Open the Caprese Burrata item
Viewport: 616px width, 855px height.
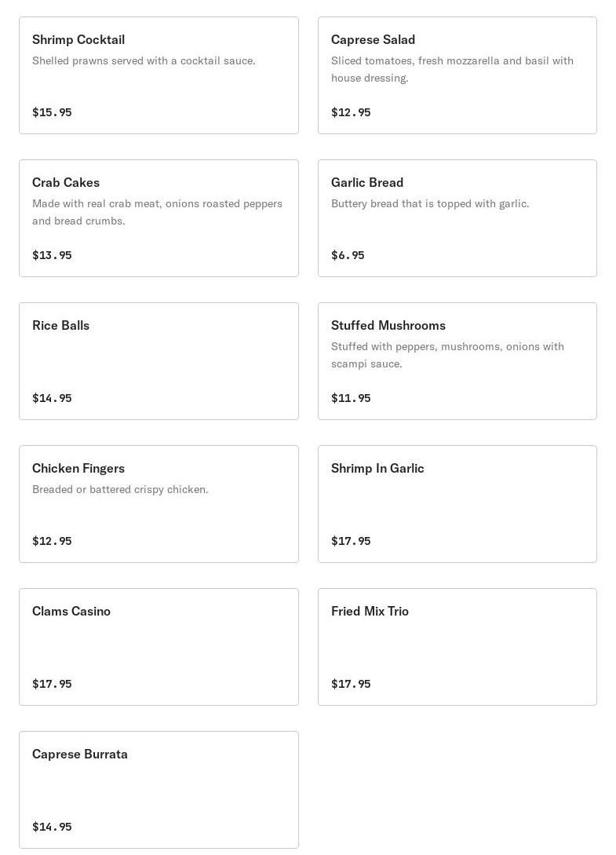click(159, 790)
